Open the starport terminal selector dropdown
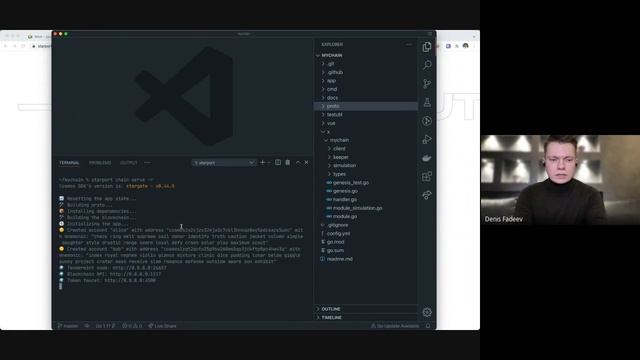The image size is (640, 360). [224, 162]
